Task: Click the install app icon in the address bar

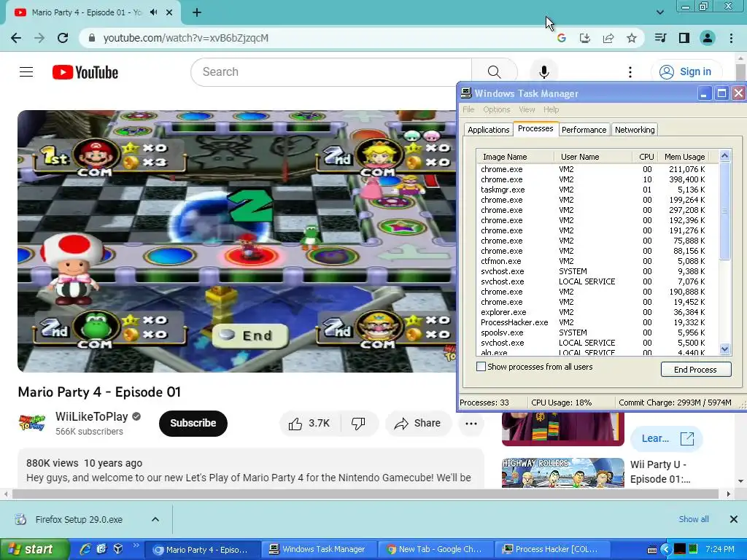Action: click(x=584, y=38)
